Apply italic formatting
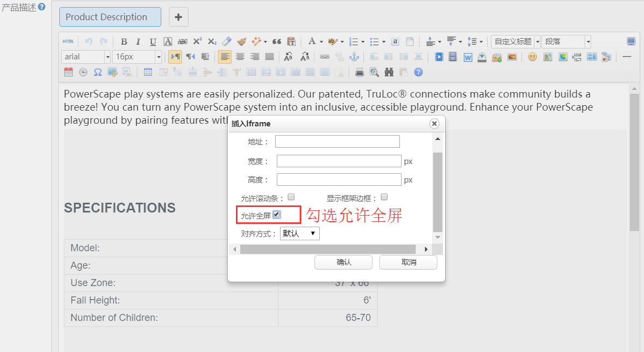Viewport: 644px width, 352px height. pyautogui.click(x=138, y=41)
